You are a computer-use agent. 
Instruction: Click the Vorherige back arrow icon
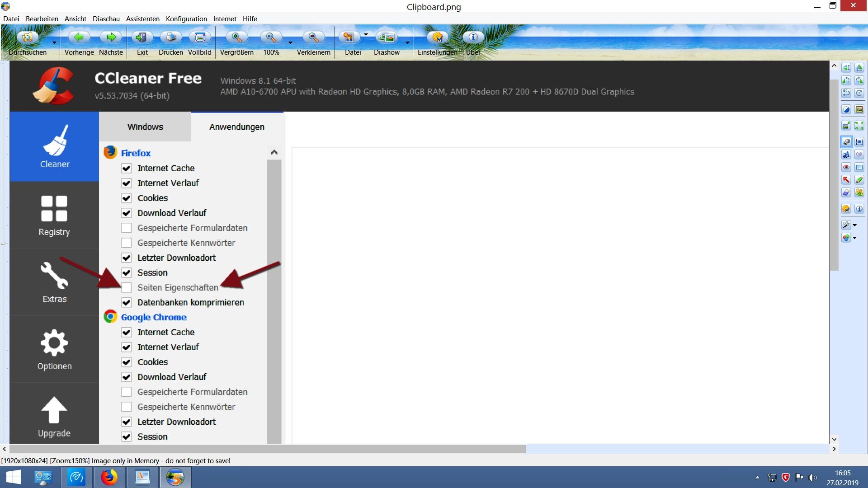tap(79, 38)
